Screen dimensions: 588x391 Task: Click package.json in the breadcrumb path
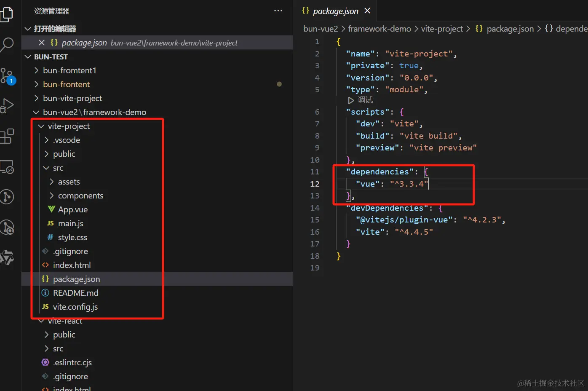pyautogui.click(x=510, y=29)
